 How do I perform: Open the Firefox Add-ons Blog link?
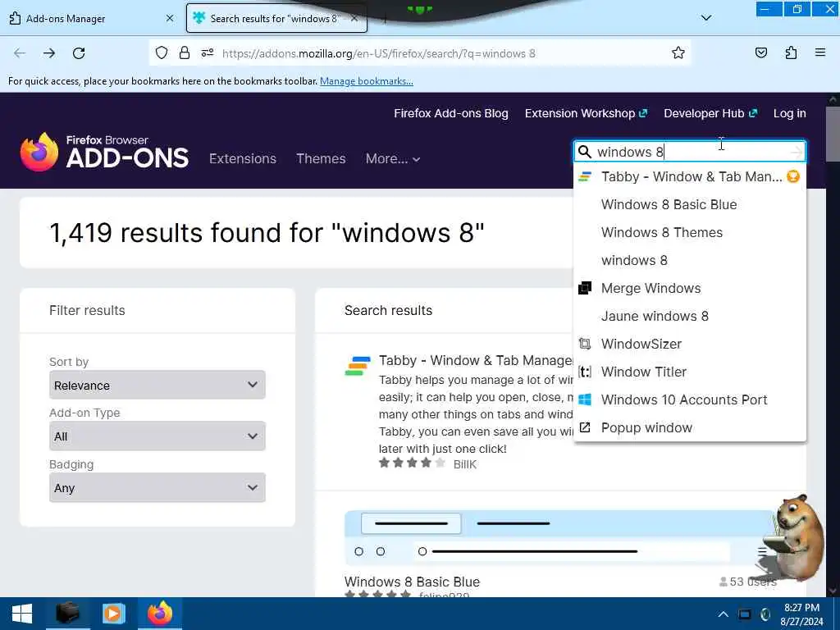[x=451, y=113]
